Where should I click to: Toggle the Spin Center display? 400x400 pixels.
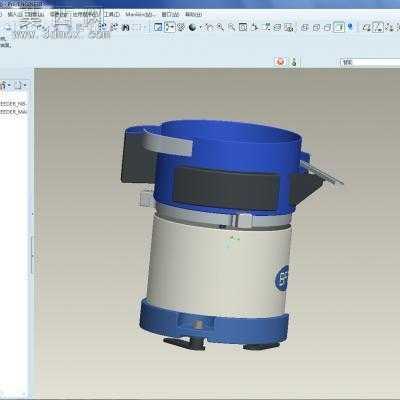(x=170, y=27)
